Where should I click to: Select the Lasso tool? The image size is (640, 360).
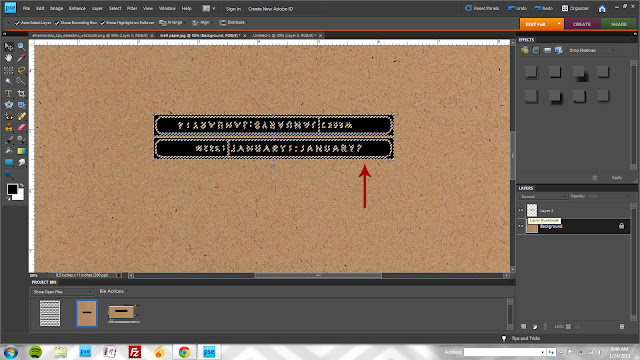(x=21, y=70)
